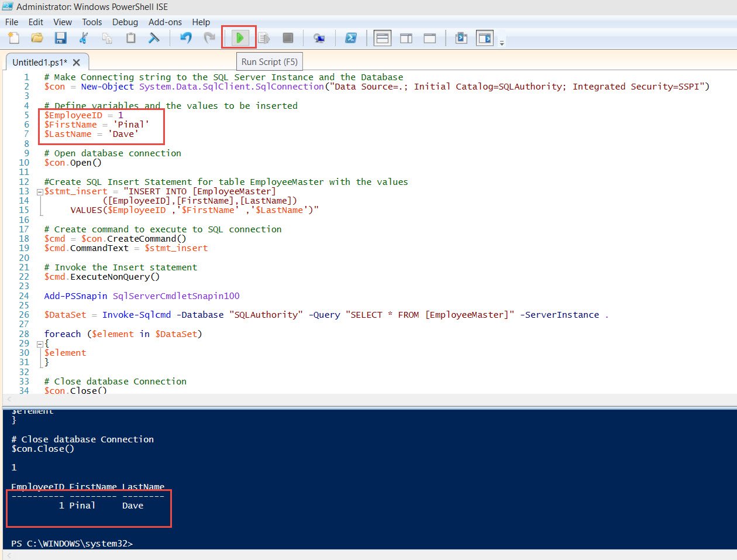Click the $EmployeeID = 1 line
Image resolution: width=737 pixels, height=560 pixels.
(84, 115)
